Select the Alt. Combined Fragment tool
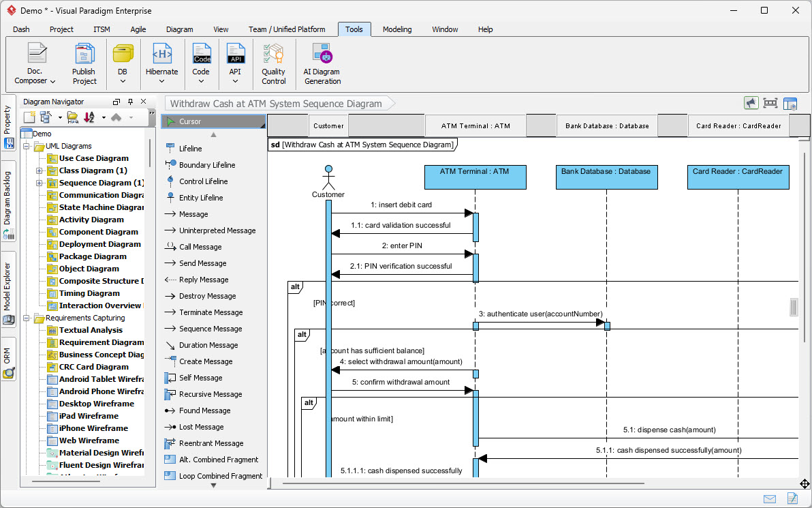812x508 pixels. [x=213, y=460]
